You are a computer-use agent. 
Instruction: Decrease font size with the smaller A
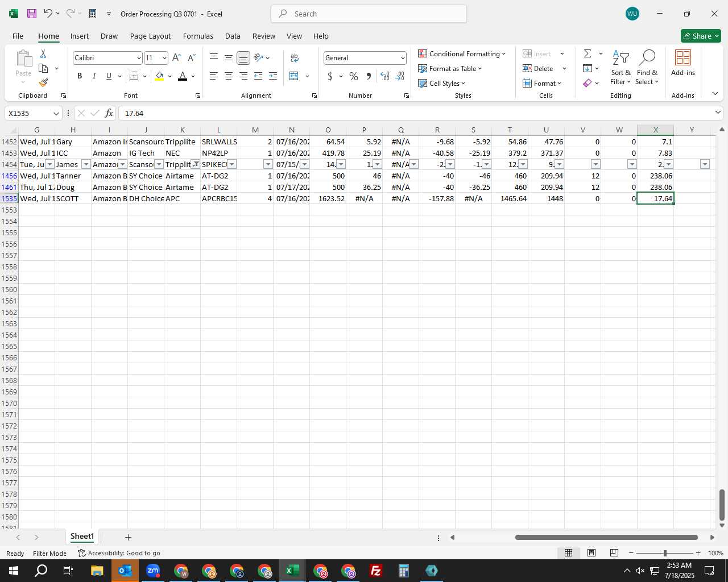[191, 57]
